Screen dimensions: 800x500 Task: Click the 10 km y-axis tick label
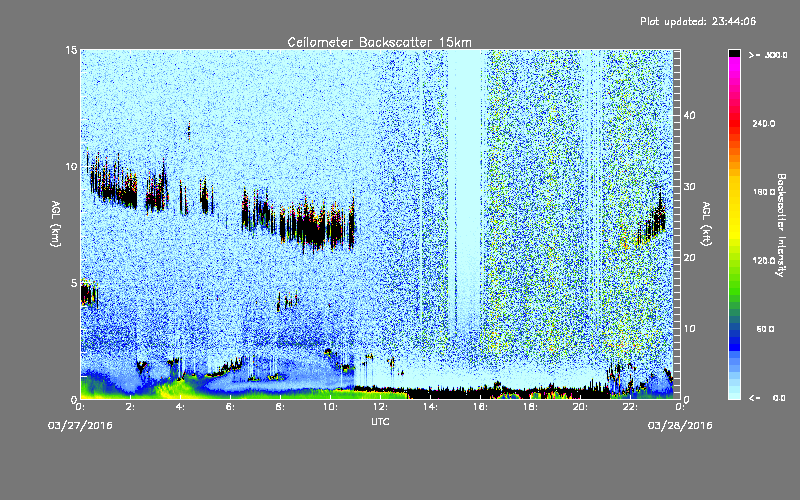pyautogui.click(x=71, y=167)
